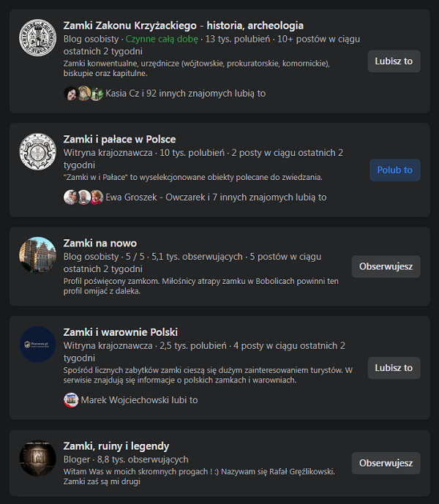The height and width of the screenshot is (504, 439).
Task: Toggle Obserwujesz for Zamki na nowo
Action: point(386,266)
